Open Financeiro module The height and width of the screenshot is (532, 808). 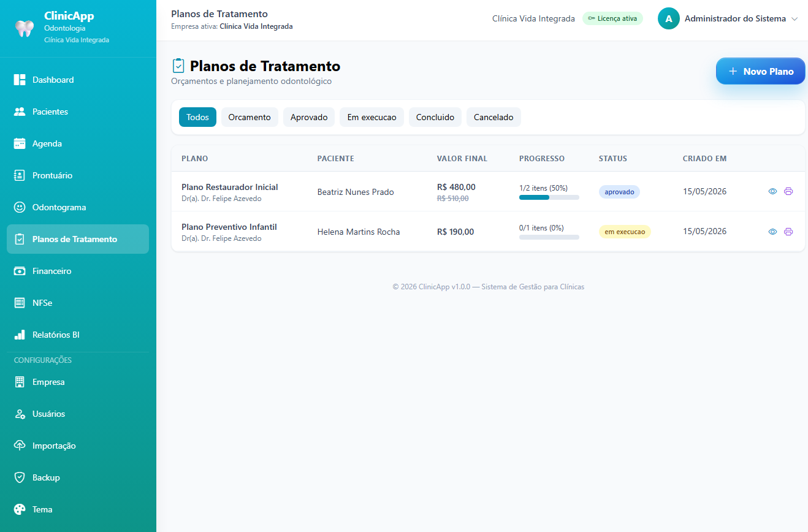point(78,271)
